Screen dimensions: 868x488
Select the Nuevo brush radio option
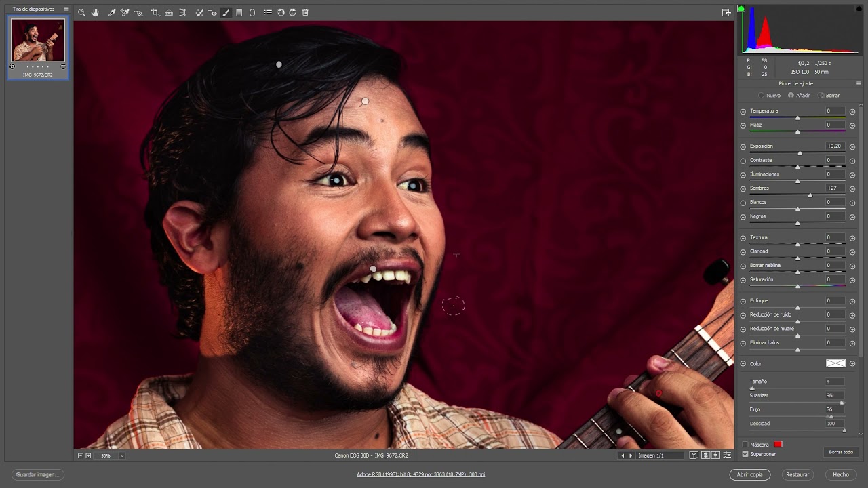(x=770, y=96)
